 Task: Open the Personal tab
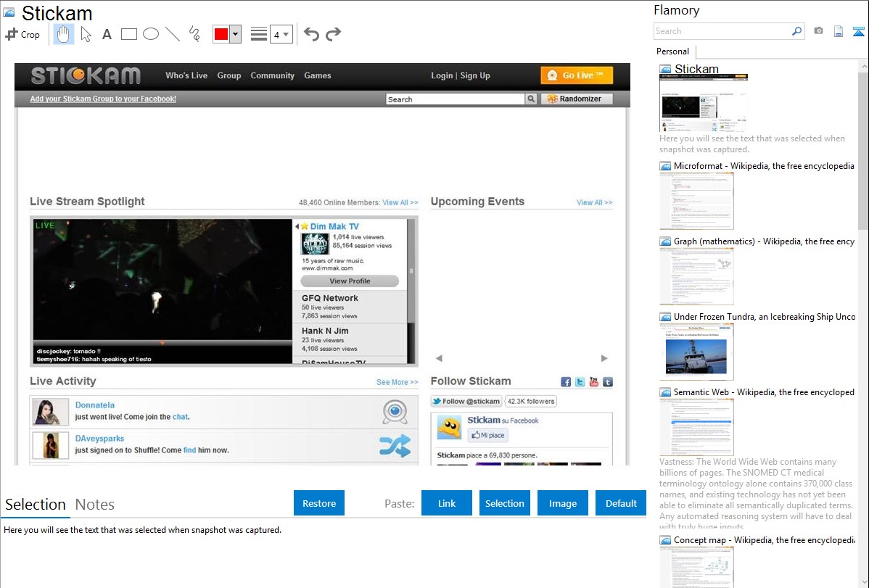672,51
